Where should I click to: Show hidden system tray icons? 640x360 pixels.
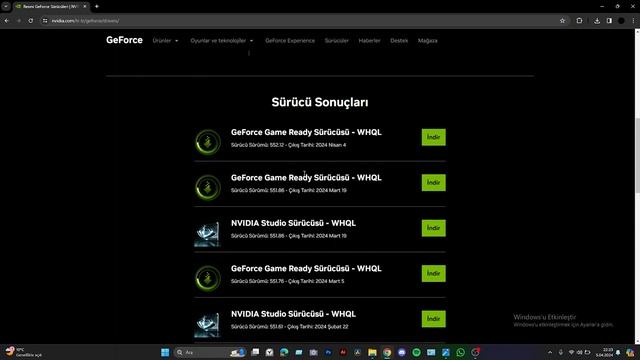coord(550,352)
